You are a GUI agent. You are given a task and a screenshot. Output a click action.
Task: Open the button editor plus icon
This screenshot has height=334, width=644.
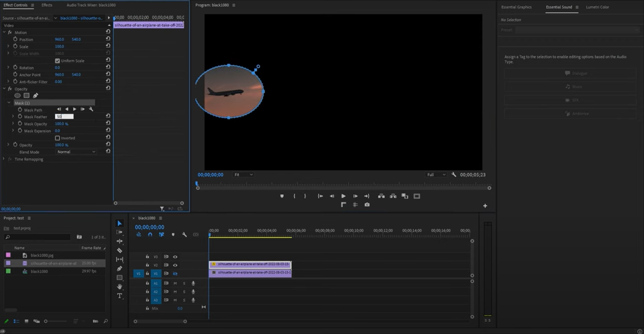485,206
